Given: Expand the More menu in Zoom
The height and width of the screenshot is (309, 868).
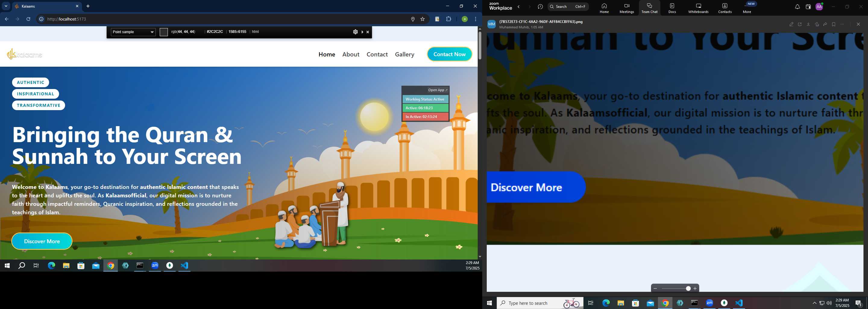Looking at the screenshot, I should [x=747, y=8].
